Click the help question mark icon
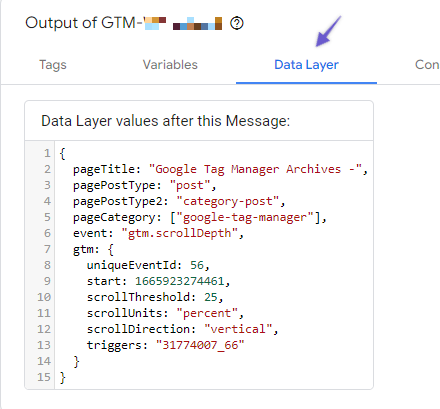This screenshot has height=409, width=440. 237,23
